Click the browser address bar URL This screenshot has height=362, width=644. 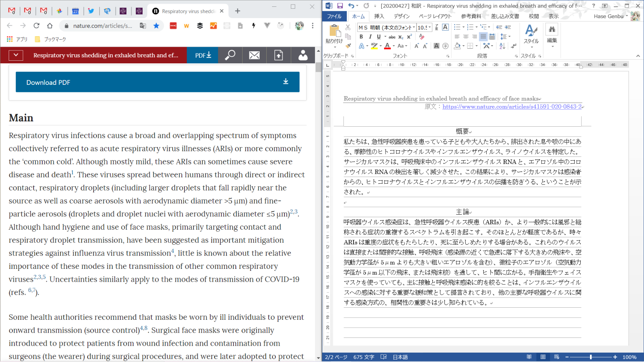(x=102, y=26)
